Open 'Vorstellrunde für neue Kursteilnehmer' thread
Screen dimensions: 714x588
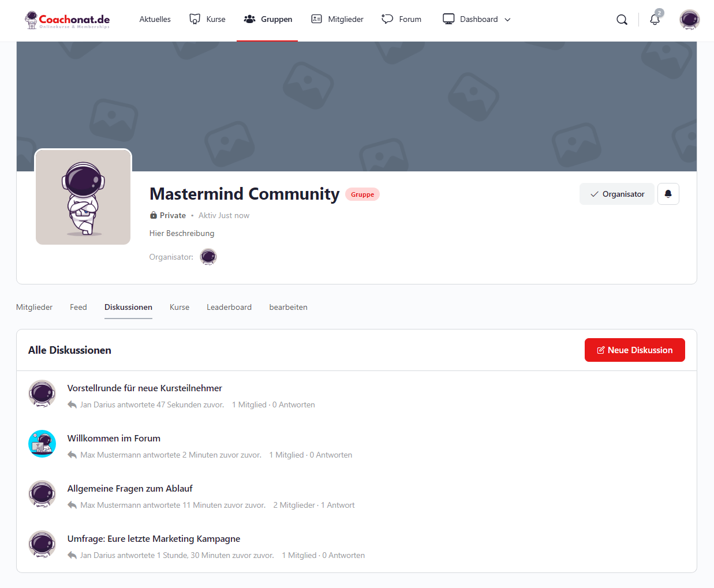pos(144,388)
